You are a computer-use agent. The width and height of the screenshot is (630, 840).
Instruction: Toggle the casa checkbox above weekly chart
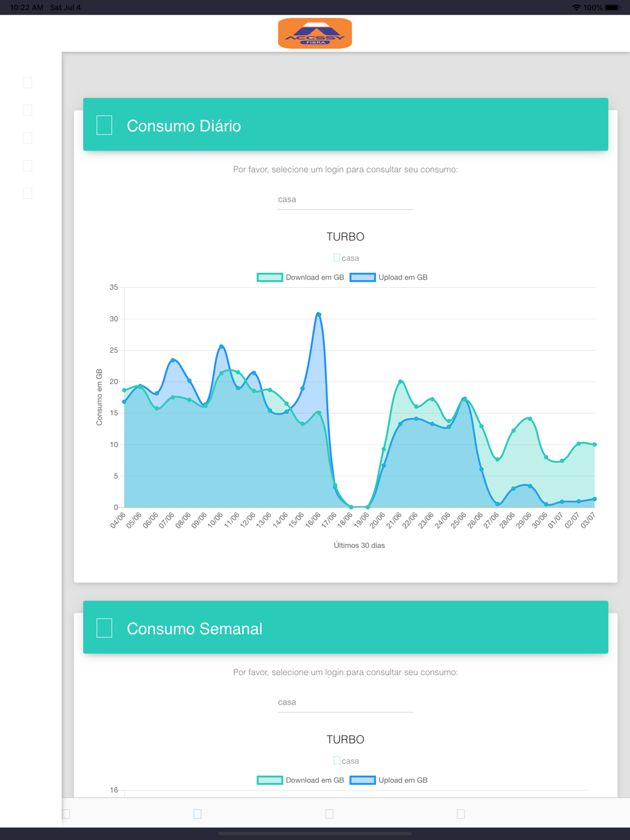point(337,761)
